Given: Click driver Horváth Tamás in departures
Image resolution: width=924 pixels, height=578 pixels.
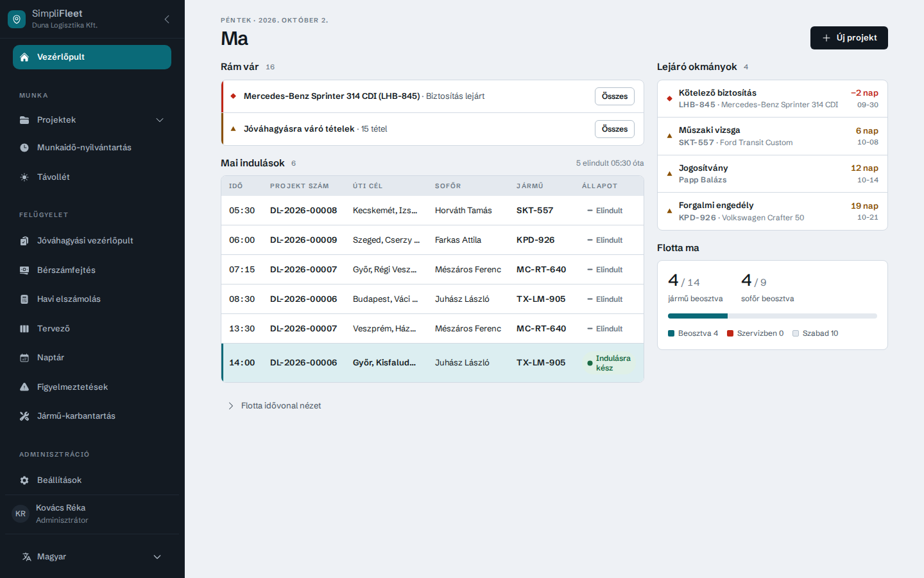Looking at the screenshot, I should click(x=463, y=211).
